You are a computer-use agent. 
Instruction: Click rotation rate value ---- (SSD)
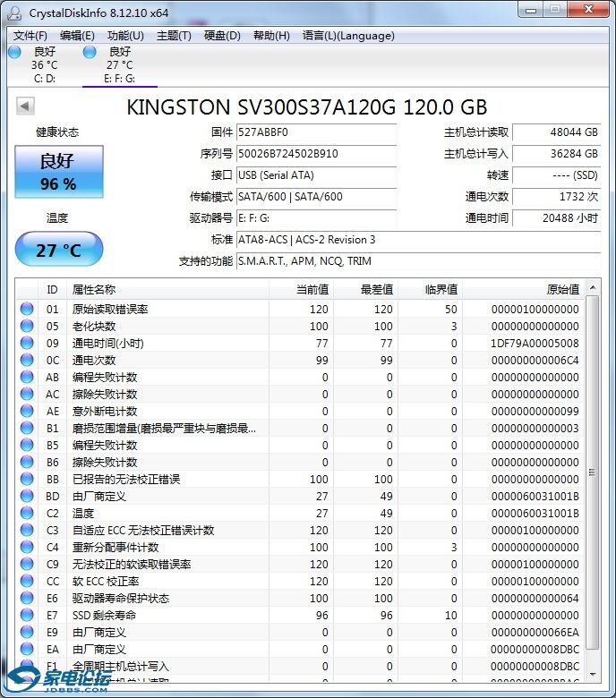[556, 174]
